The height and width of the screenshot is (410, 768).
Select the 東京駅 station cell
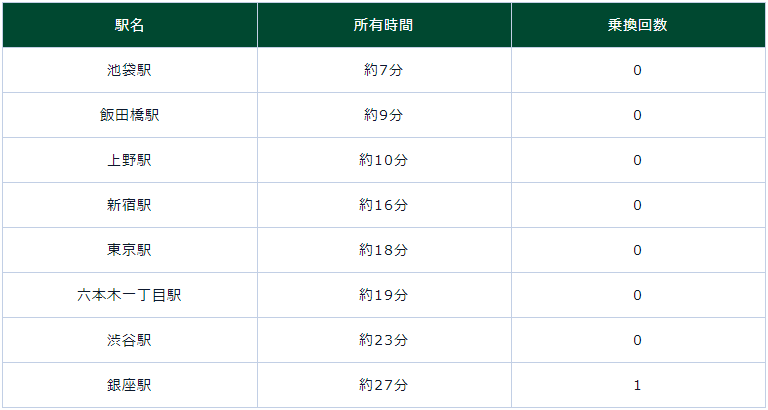(129, 250)
